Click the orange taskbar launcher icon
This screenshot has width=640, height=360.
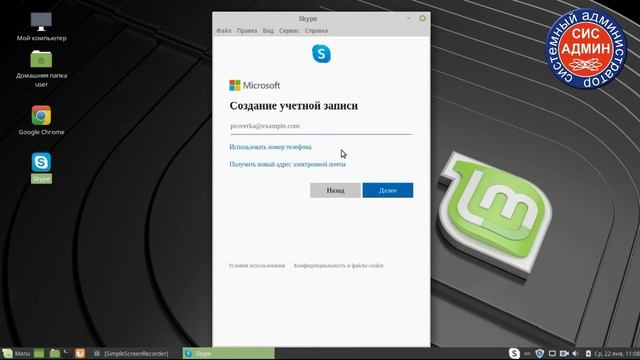click(x=80, y=353)
